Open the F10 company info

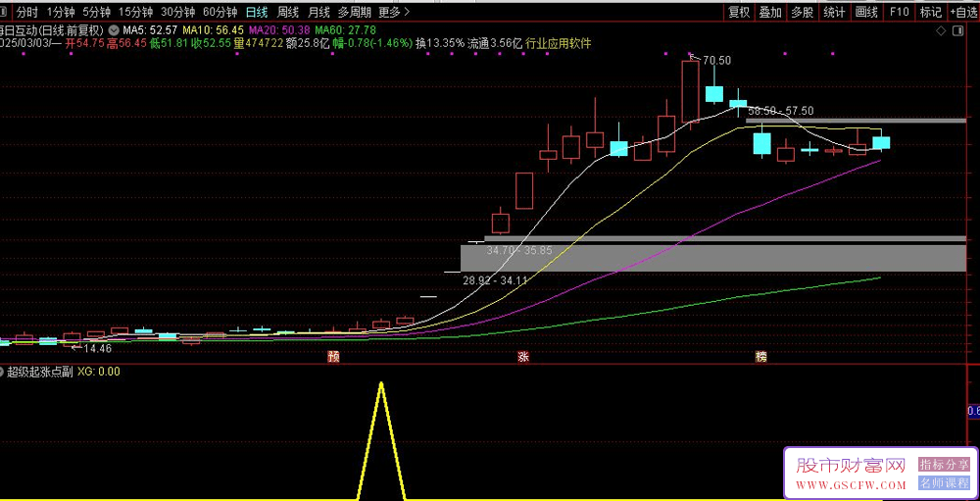pos(899,12)
